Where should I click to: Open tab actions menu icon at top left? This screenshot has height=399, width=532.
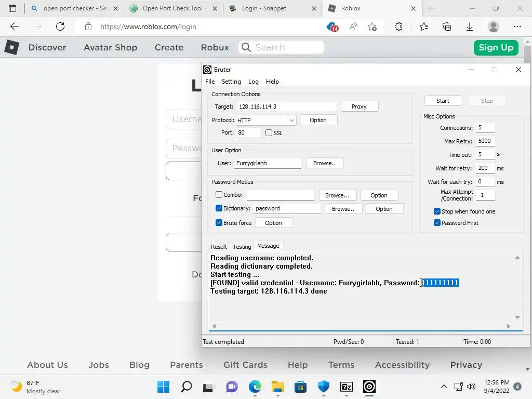pos(12,8)
